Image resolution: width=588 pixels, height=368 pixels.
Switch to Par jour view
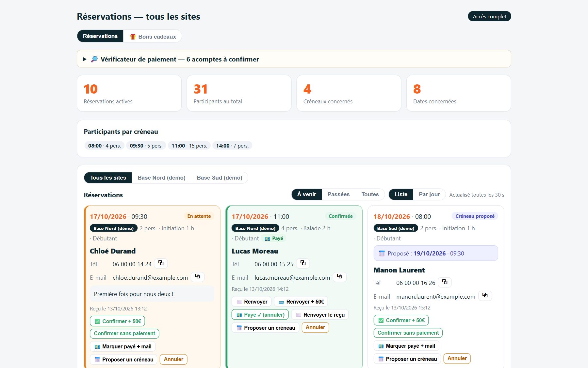pyautogui.click(x=429, y=194)
